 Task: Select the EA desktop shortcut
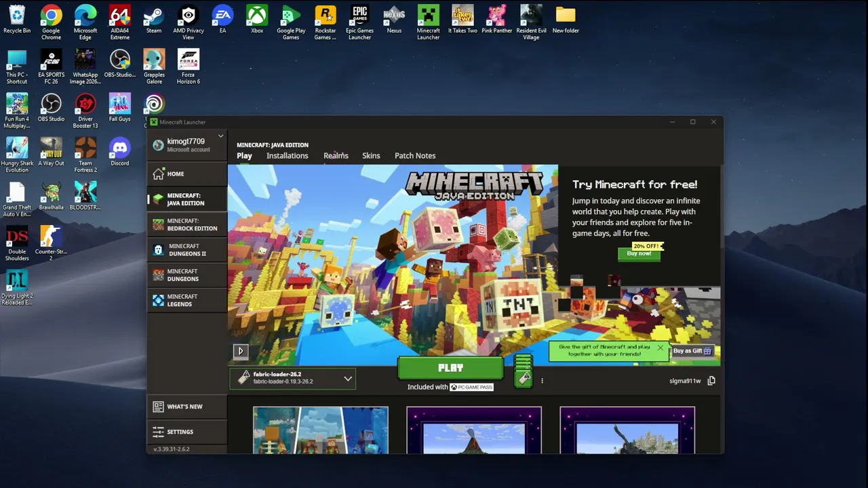click(x=222, y=20)
